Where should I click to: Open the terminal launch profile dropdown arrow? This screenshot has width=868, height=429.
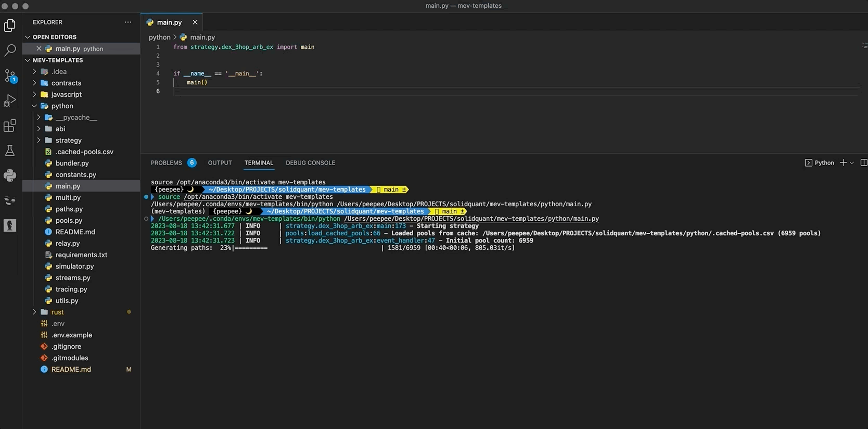point(852,163)
